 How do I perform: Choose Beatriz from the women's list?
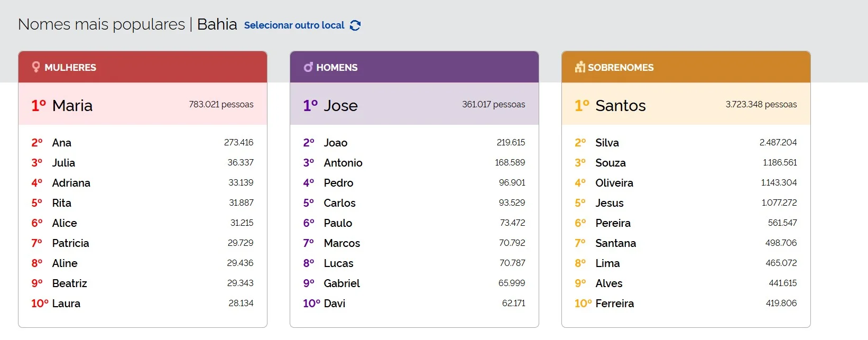pyautogui.click(x=69, y=283)
